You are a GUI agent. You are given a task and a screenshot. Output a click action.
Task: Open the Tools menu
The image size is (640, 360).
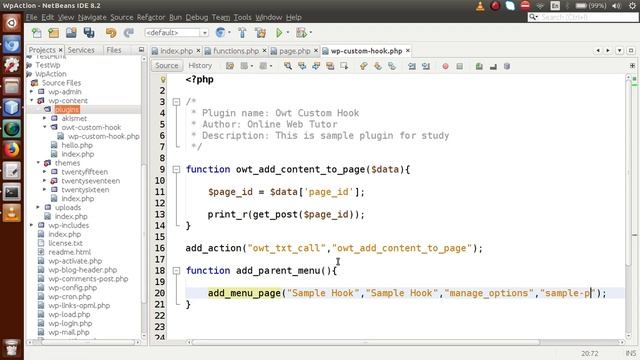click(242, 17)
